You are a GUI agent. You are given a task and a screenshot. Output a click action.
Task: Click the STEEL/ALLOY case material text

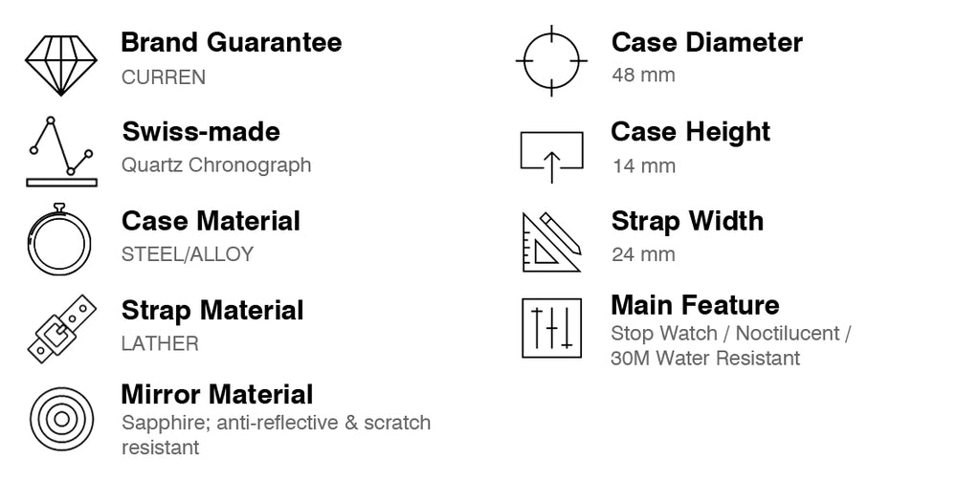click(188, 254)
